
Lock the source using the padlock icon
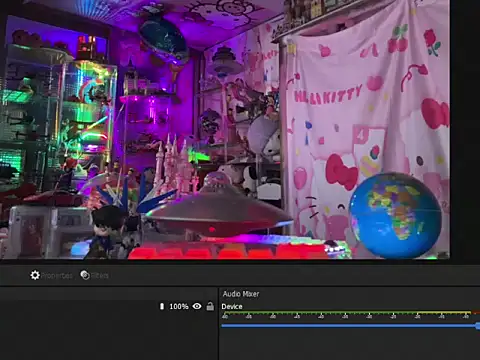click(210, 306)
